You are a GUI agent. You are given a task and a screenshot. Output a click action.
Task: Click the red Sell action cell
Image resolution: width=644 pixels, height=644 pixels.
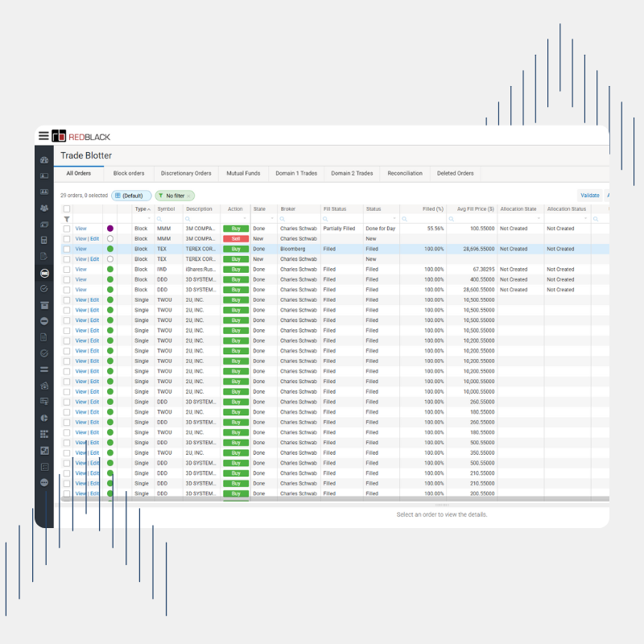236,238
